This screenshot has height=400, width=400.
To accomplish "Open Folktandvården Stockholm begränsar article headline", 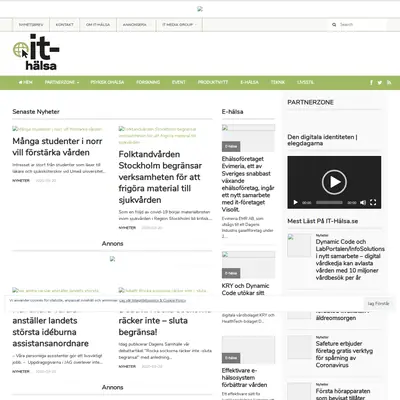I will click(x=160, y=177).
